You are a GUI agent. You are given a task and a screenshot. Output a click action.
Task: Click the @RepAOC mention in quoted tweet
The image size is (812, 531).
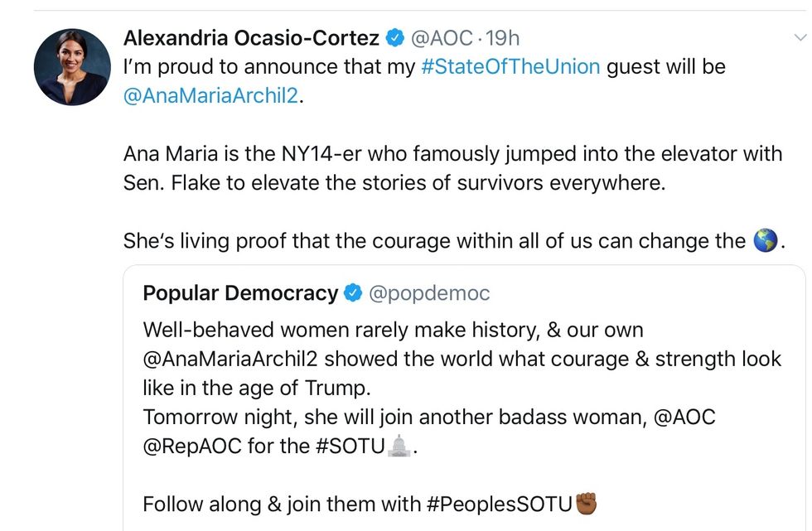pos(192,447)
